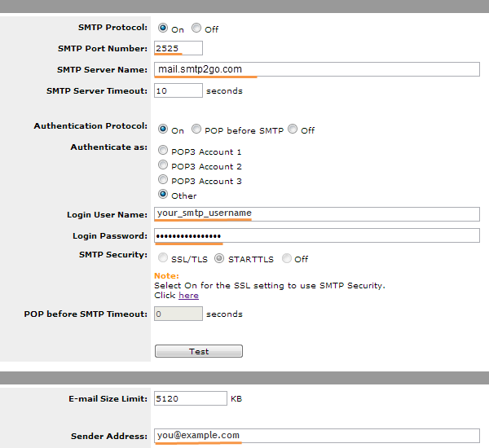Click the Test button

pyautogui.click(x=199, y=351)
